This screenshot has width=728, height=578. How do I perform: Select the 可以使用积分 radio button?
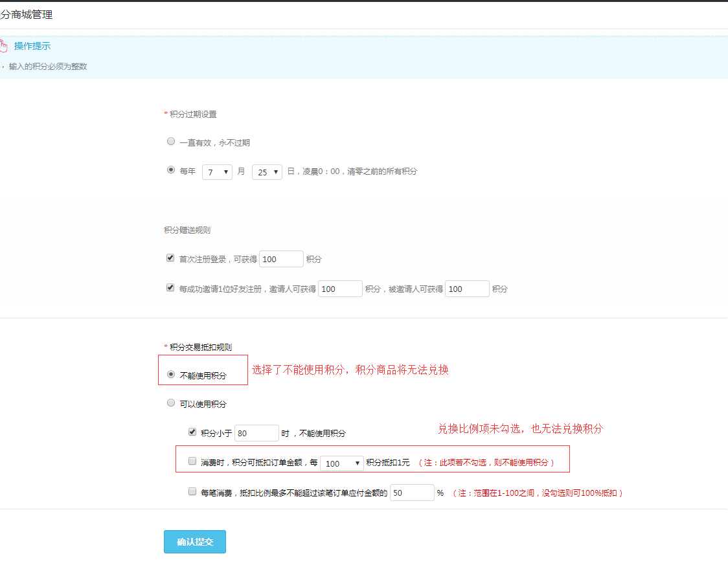click(x=171, y=403)
